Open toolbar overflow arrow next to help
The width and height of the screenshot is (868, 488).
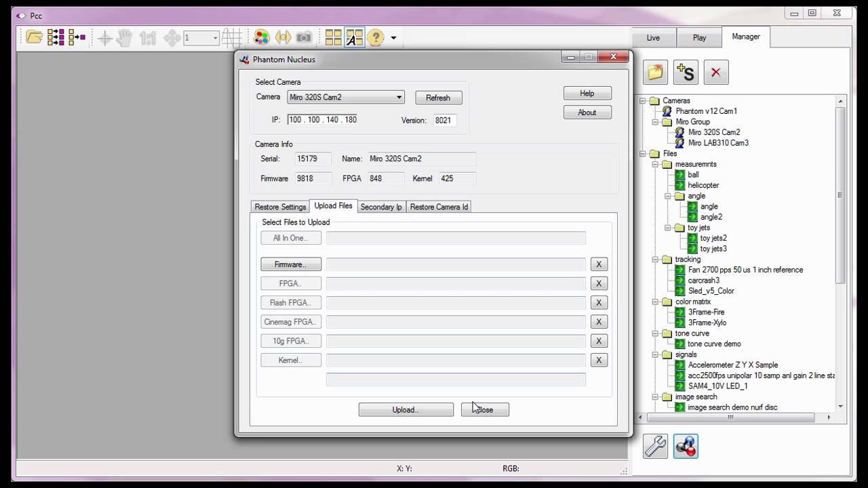click(x=393, y=38)
